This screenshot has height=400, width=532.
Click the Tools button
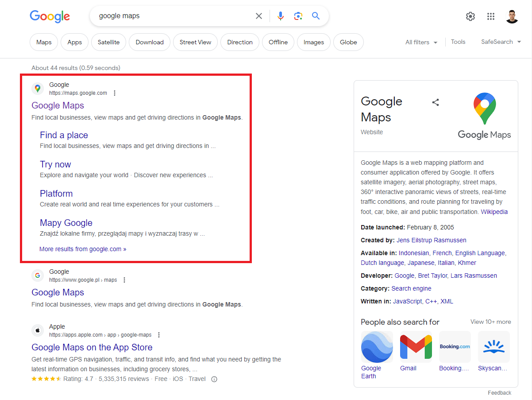pos(458,42)
